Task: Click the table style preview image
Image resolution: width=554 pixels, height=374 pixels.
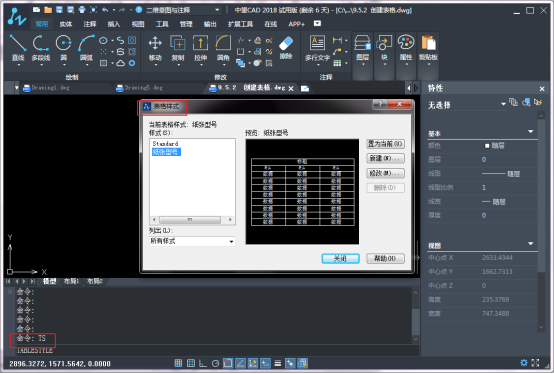Action: (x=302, y=192)
